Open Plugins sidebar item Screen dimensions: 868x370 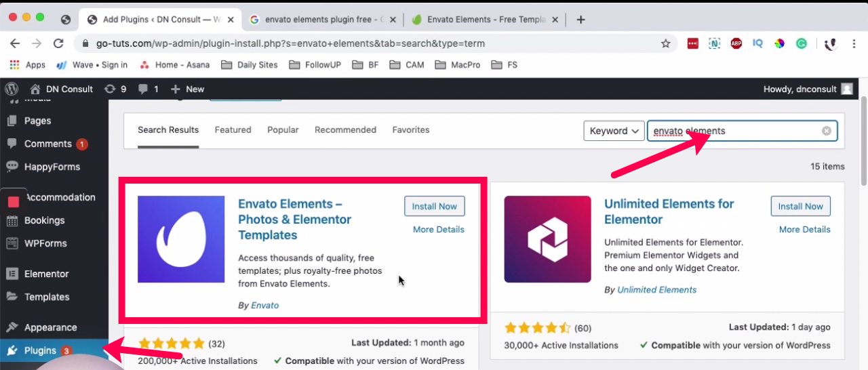(x=54, y=350)
